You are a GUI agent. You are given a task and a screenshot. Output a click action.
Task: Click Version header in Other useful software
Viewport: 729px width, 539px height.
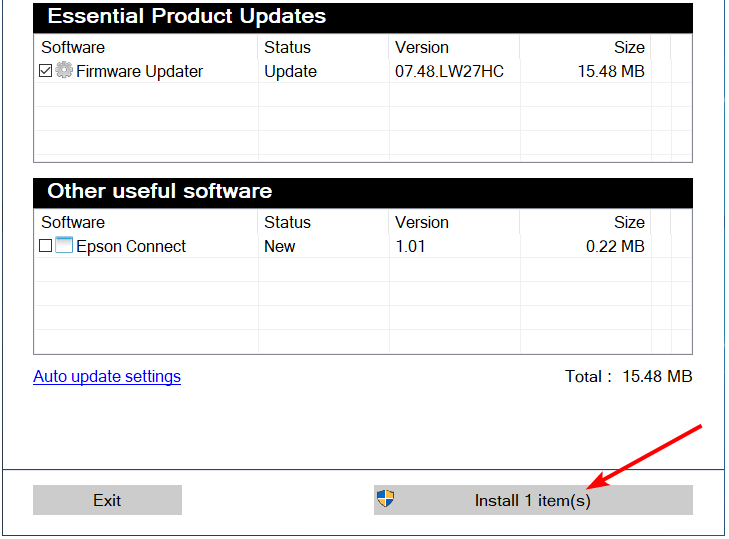point(422,222)
